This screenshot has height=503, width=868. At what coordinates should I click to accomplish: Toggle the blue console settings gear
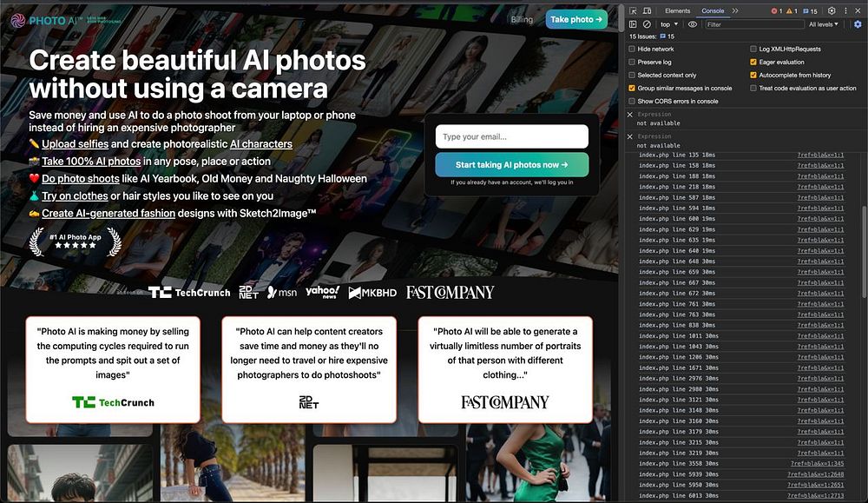point(858,24)
